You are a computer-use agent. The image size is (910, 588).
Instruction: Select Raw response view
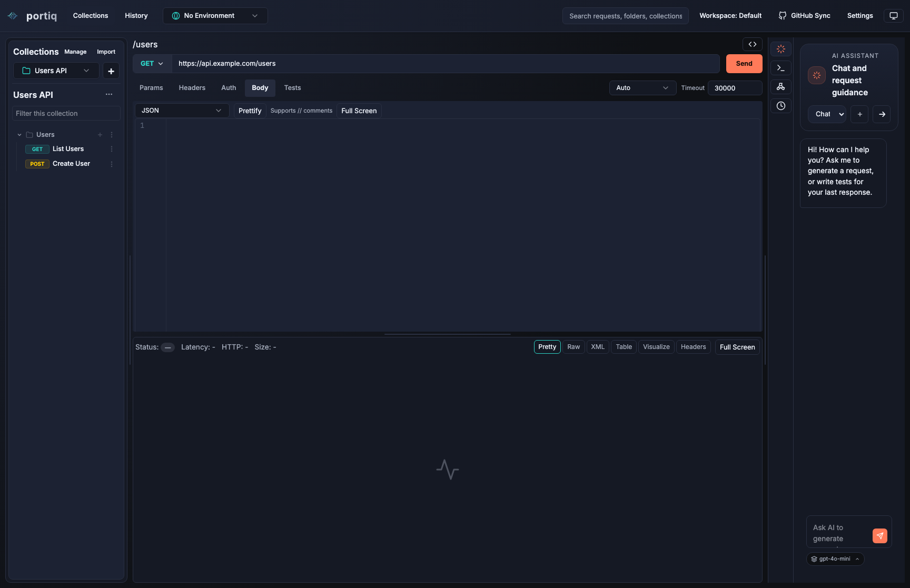click(x=573, y=347)
